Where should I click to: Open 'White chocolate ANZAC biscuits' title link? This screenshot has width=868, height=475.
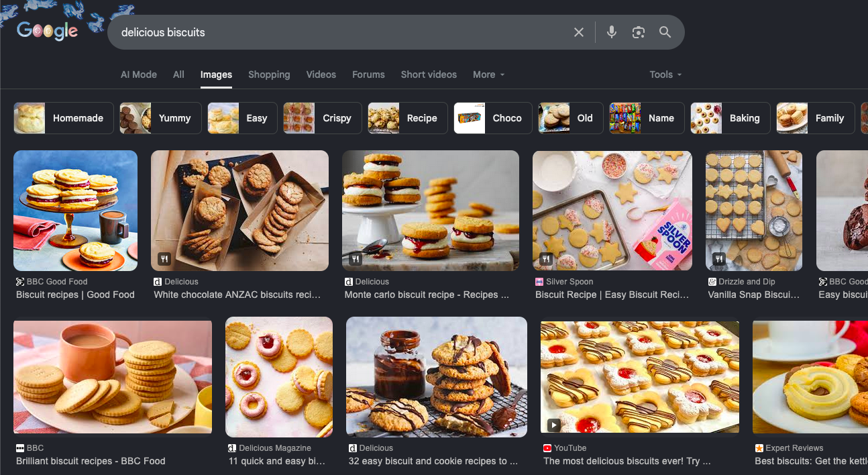[237, 295]
